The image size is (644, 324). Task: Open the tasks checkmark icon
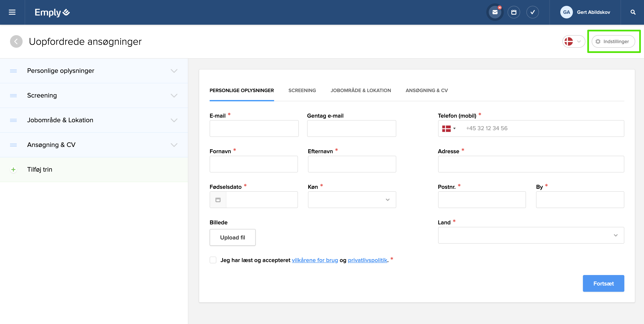tap(532, 12)
